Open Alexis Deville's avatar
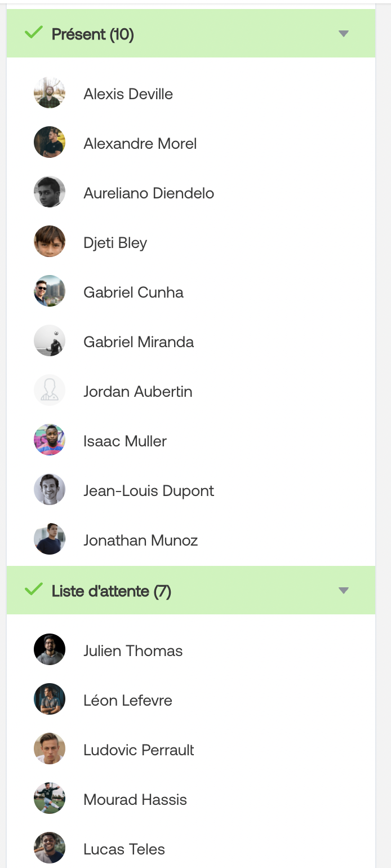The width and height of the screenshot is (391, 868). click(x=50, y=92)
